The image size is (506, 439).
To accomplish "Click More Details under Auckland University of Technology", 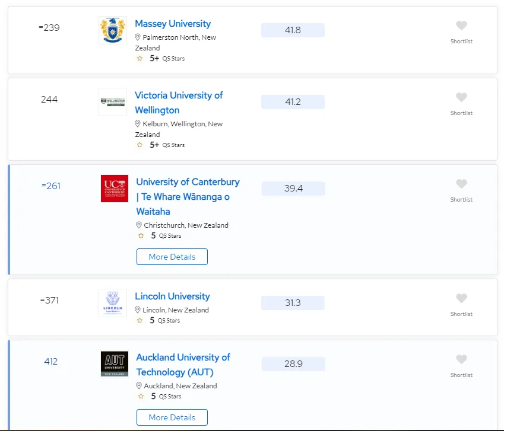I will [x=172, y=417].
